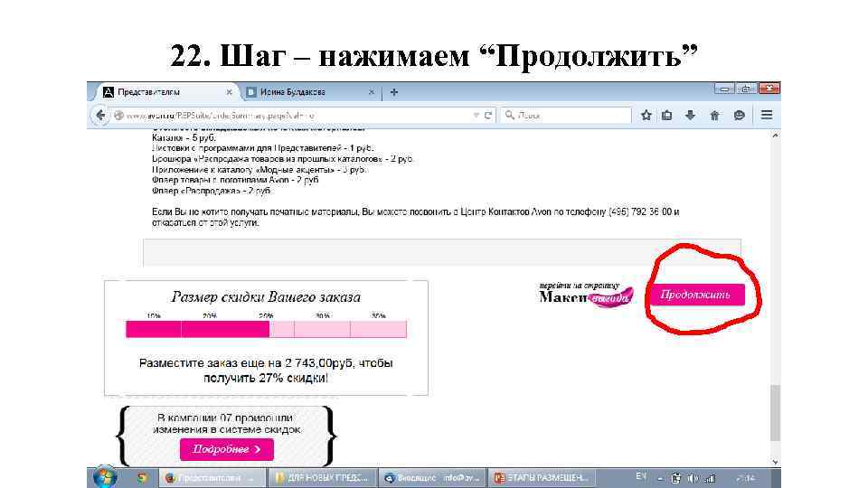Click the 30% segment of discount bar
The height and width of the screenshot is (488, 868).
click(x=322, y=329)
